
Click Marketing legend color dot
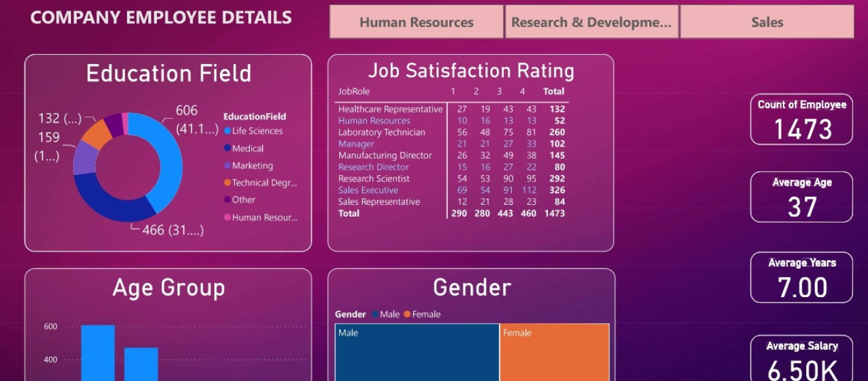227,165
